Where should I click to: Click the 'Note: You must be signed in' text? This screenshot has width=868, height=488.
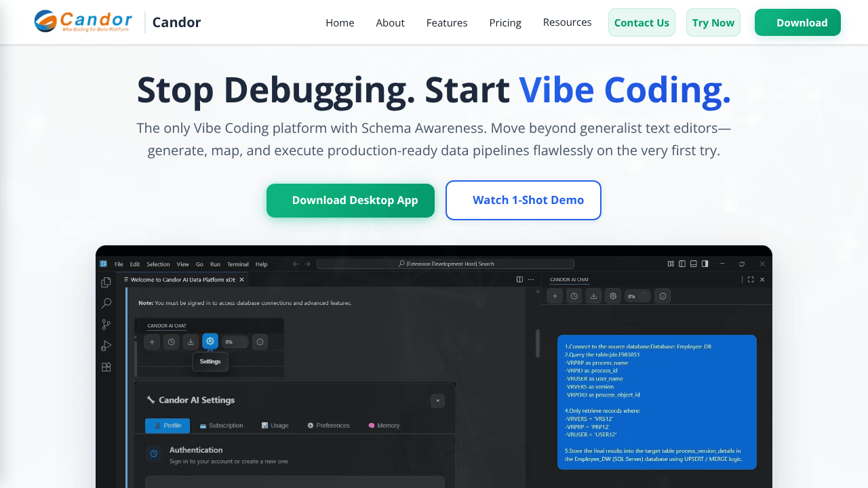pos(245,303)
